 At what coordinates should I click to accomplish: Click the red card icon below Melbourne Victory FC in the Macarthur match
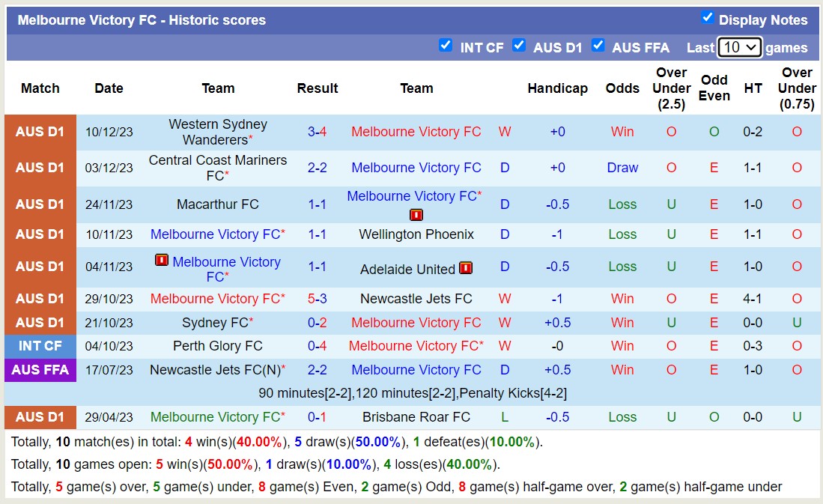(416, 214)
